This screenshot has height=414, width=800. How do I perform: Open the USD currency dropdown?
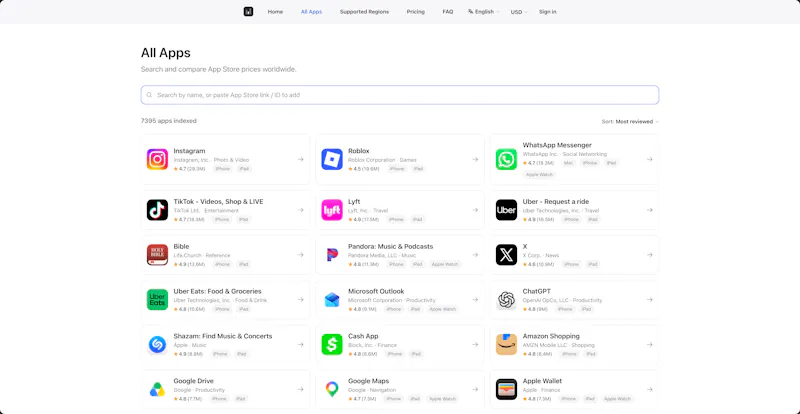(x=519, y=12)
